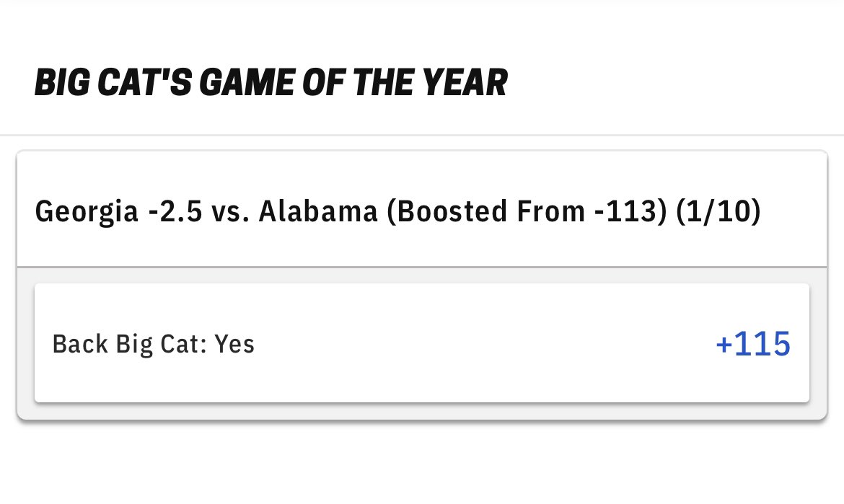Image resolution: width=844 pixels, height=504 pixels.
Task: Click the word YEAR in the section heading
Action: 465,83
